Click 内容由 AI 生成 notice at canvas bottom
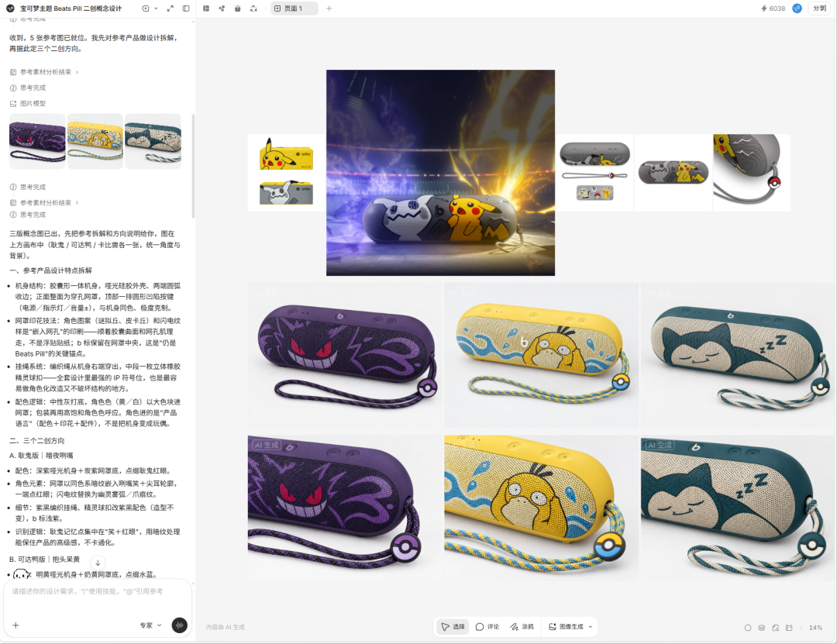The height and width of the screenshot is (644, 837). (x=226, y=628)
